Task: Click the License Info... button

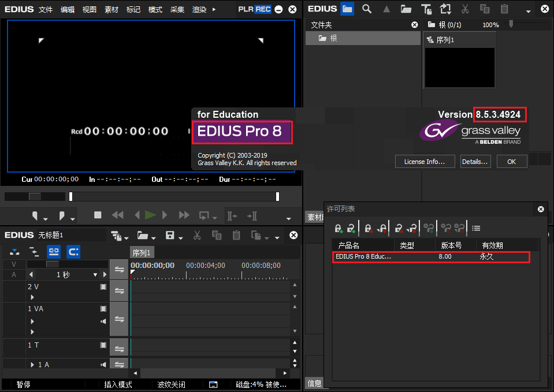Action: [x=425, y=162]
